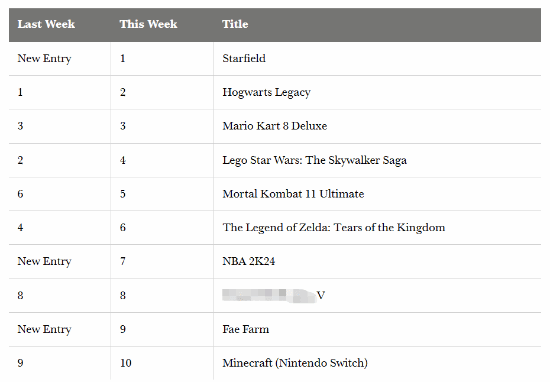The height and width of the screenshot is (382, 550).
Task: Click the Last Week column header
Action: point(46,24)
